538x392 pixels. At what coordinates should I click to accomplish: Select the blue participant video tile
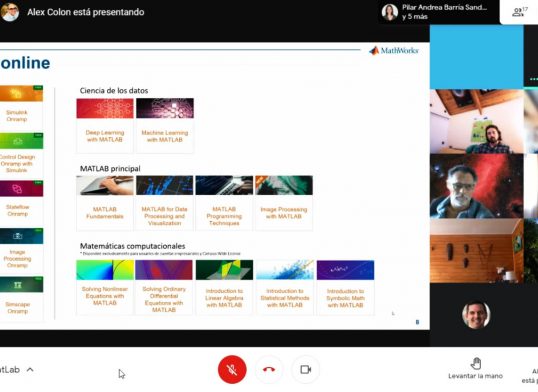pos(477,57)
